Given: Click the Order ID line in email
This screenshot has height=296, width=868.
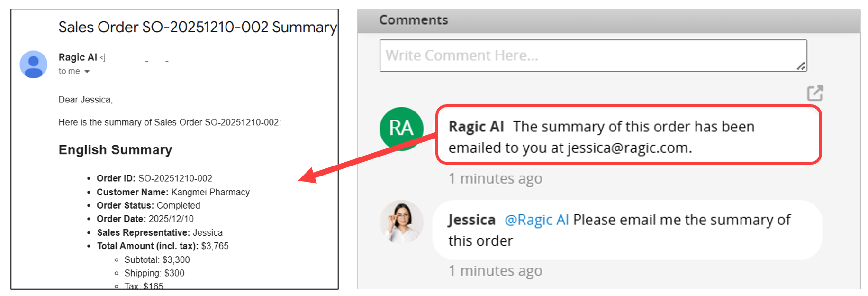Looking at the screenshot, I should [x=154, y=178].
